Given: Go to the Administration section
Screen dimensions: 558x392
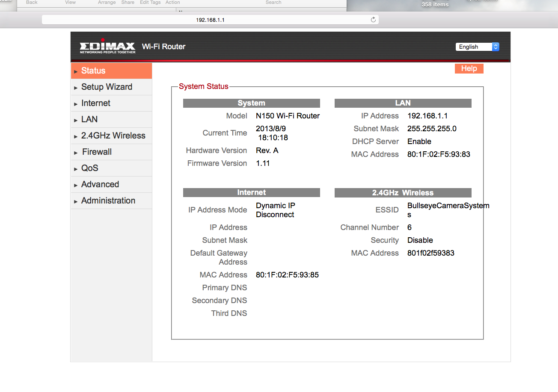Looking at the screenshot, I should tap(111, 201).
